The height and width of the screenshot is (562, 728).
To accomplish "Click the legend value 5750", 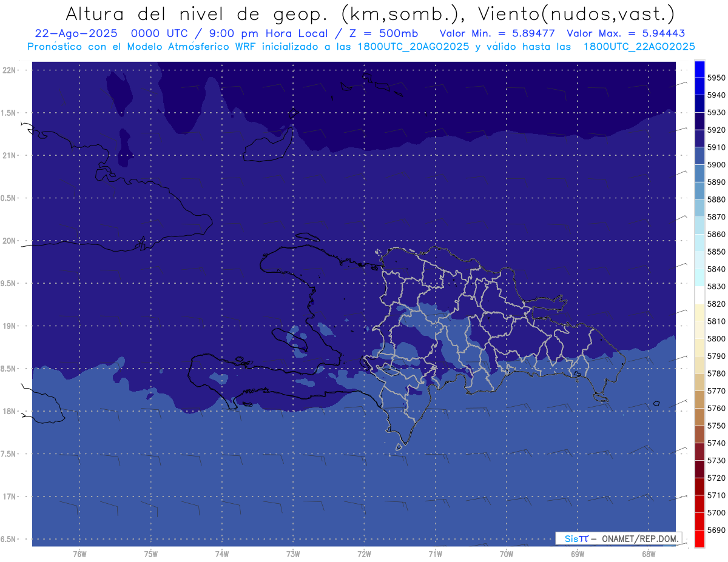I will tap(716, 426).
